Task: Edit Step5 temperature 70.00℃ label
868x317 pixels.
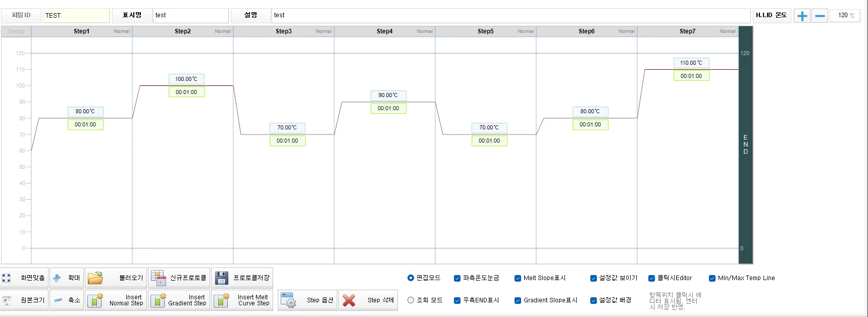Action: pyautogui.click(x=489, y=127)
